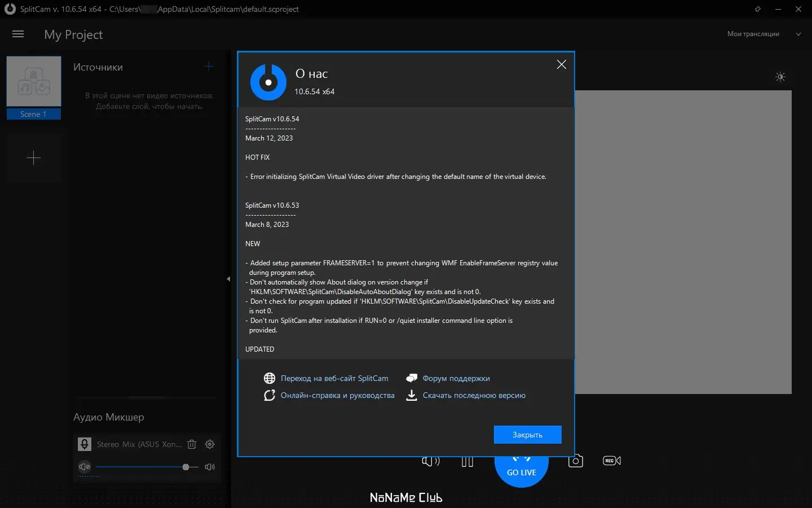The width and height of the screenshot is (812, 508).
Task: Click the gray video preview area
Action: pyautogui.click(x=683, y=242)
